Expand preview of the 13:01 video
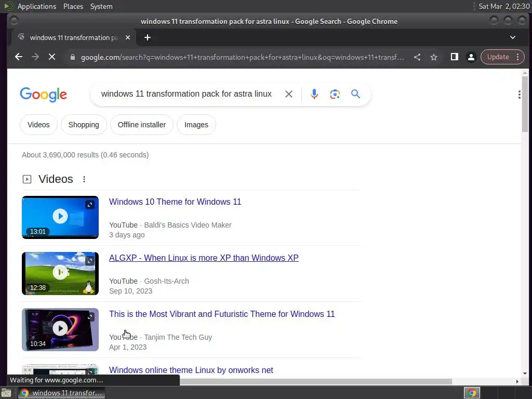Image resolution: width=532 pixels, height=399 pixels. pos(89,205)
